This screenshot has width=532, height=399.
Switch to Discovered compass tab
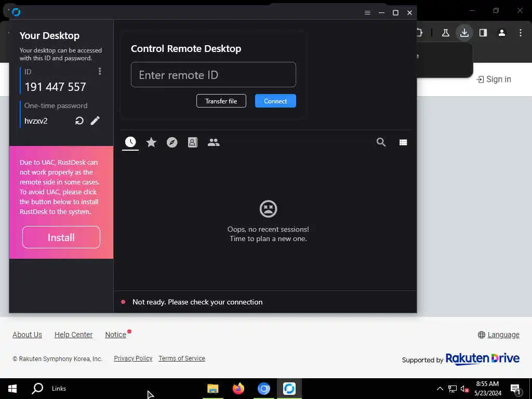pos(172,142)
